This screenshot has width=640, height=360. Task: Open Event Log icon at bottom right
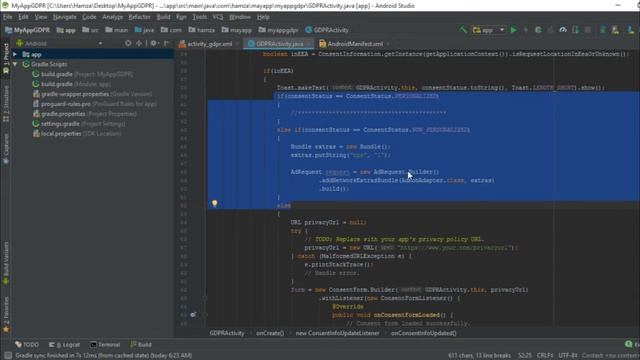pyautogui.click(x=629, y=344)
